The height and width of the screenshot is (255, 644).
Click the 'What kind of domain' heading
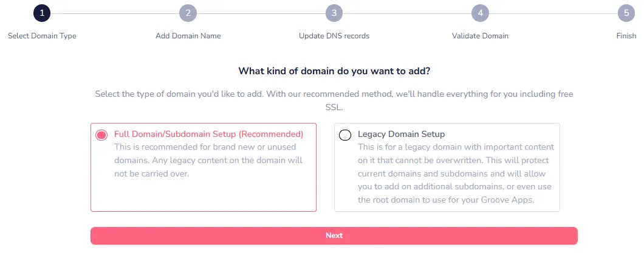(334, 71)
